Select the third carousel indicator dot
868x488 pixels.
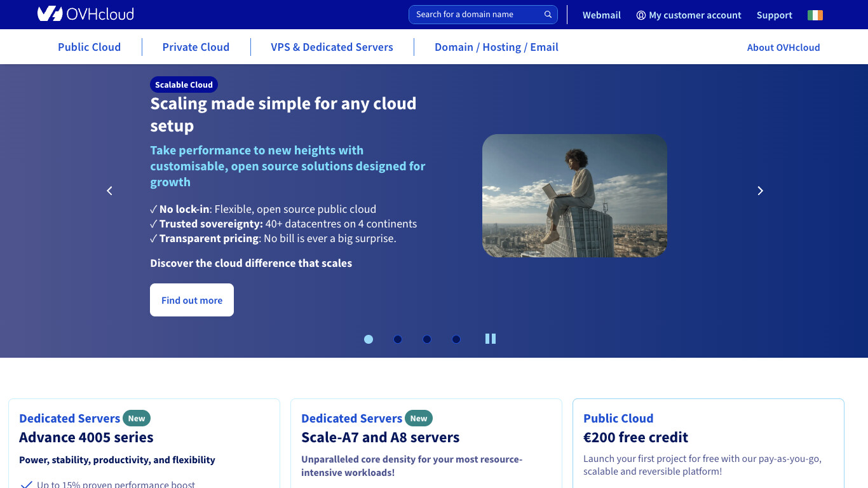tap(427, 339)
